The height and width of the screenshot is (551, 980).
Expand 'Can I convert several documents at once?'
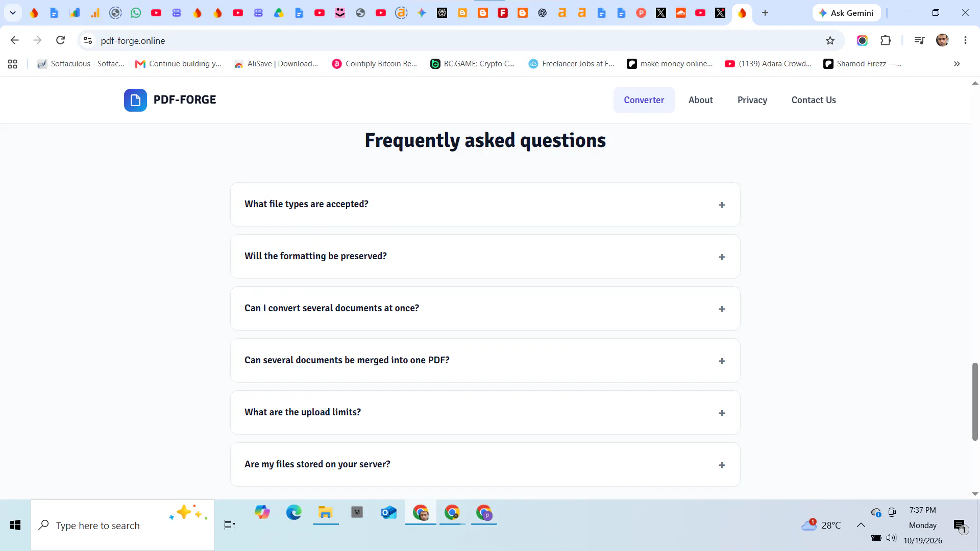coord(485,308)
